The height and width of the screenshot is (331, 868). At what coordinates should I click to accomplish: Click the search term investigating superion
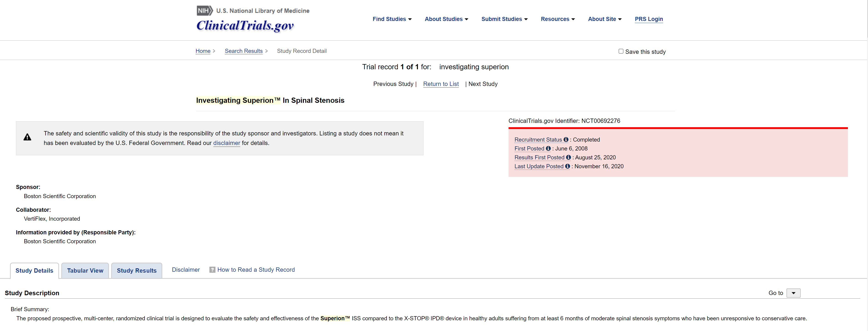point(474,67)
